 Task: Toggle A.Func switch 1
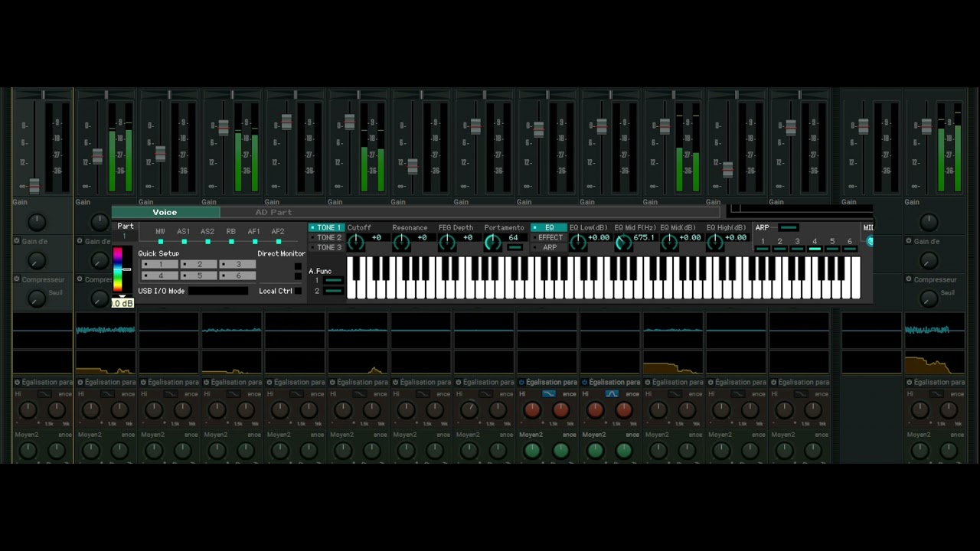[333, 281]
